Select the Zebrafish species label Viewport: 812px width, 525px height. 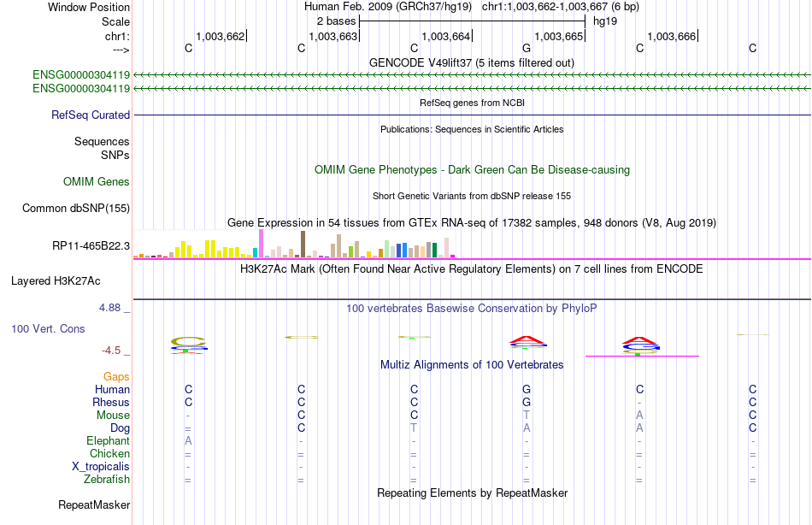pos(107,479)
